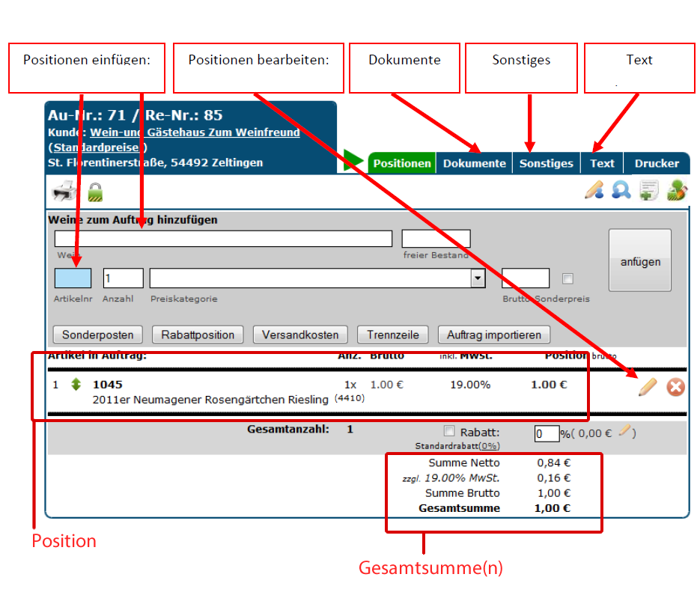Delete position 1045 using red X icon

click(x=675, y=387)
